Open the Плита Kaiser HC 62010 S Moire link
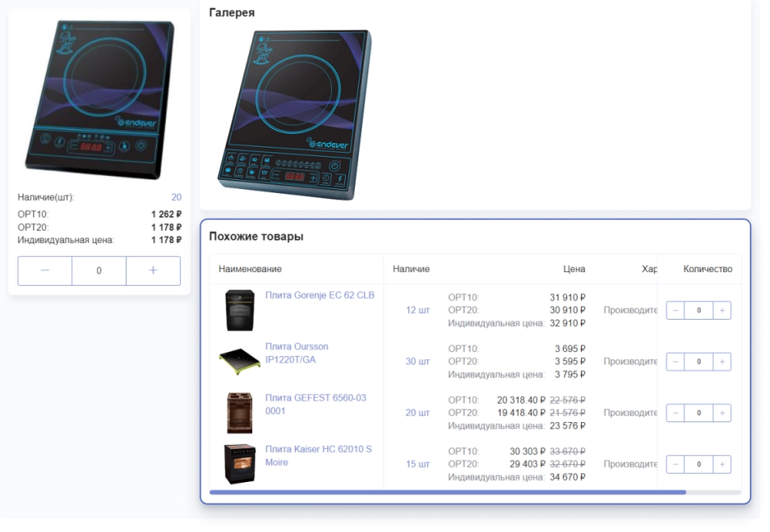The width and height of the screenshot is (770, 532). [x=318, y=456]
